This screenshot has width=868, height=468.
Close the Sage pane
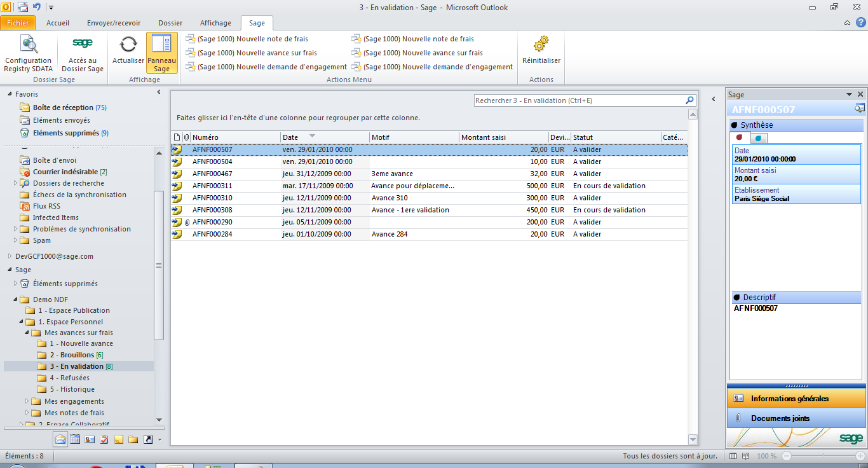tap(860, 94)
